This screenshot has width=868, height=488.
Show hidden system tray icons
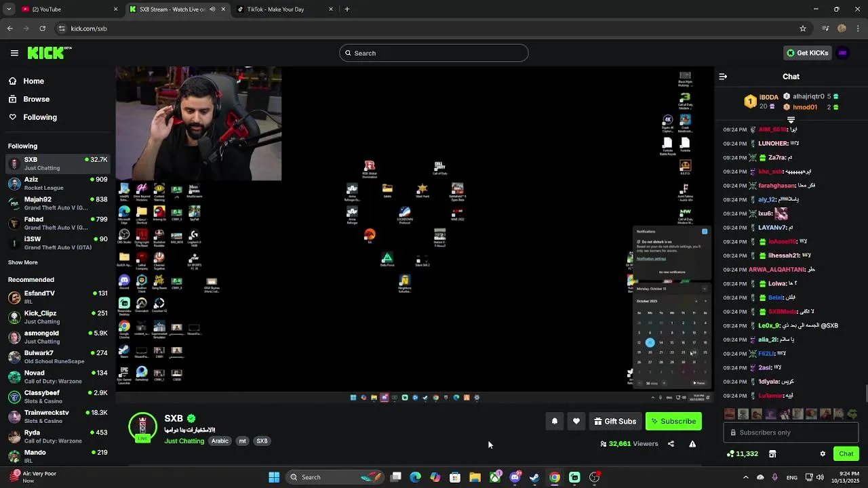(745, 477)
